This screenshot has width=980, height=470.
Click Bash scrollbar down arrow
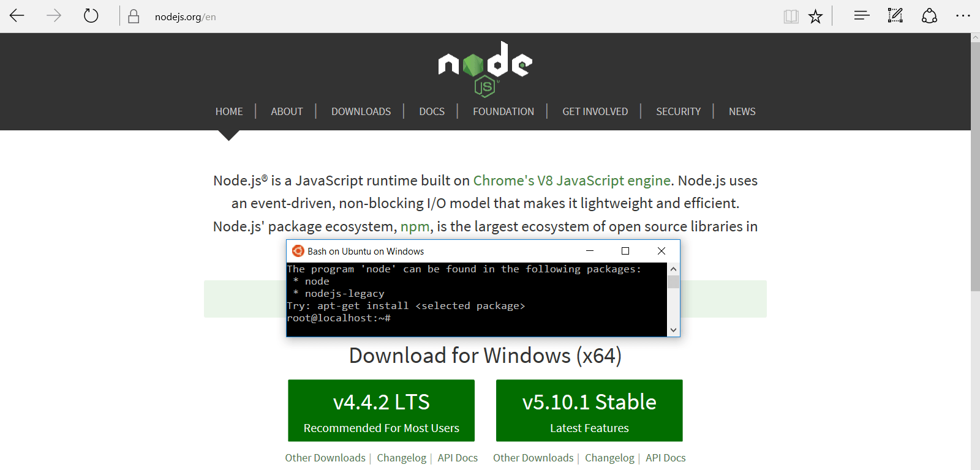coord(673,330)
